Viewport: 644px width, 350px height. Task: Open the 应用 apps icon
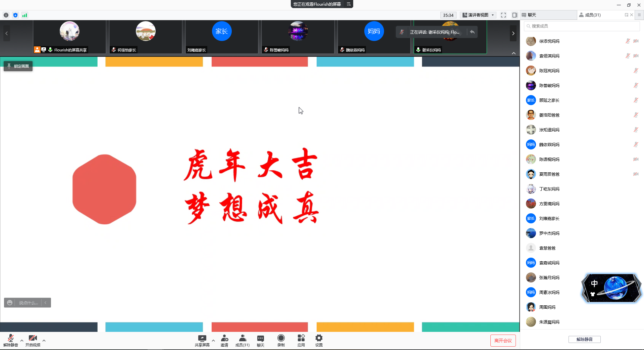(x=301, y=338)
